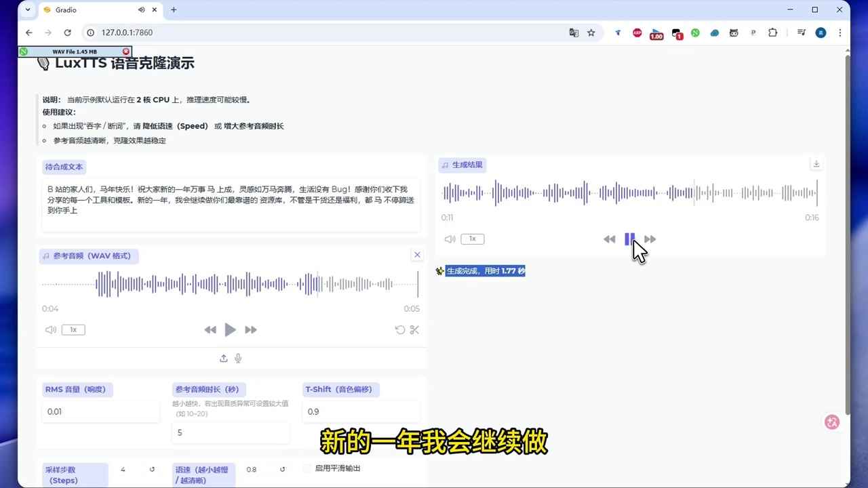Download the generated result audio

[x=816, y=164]
